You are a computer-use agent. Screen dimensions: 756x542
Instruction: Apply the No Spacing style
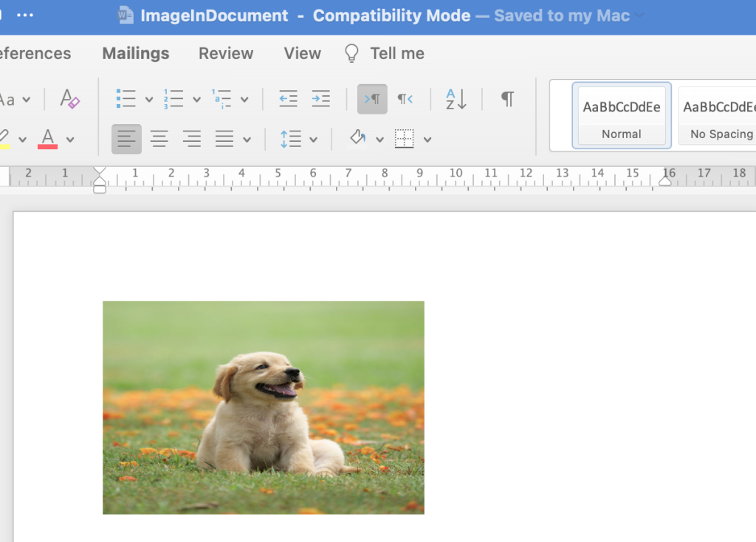tap(718, 115)
